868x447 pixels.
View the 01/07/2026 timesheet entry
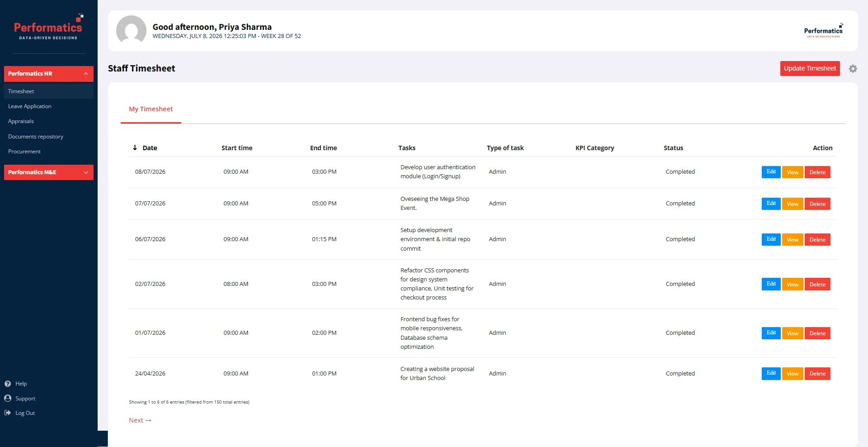[x=793, y=333]
